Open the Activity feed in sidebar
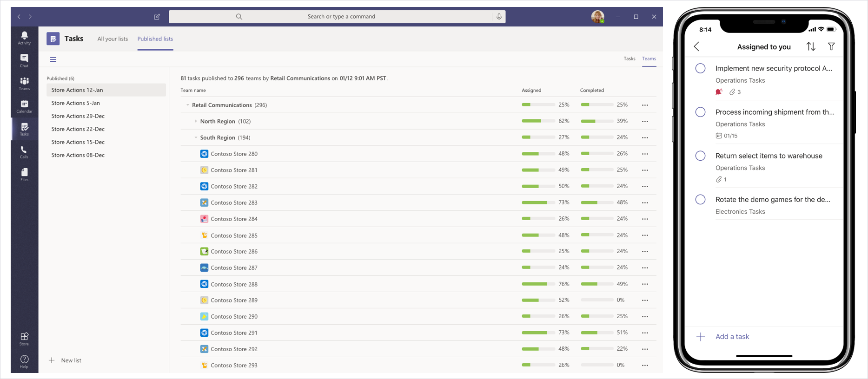Screen dimensions: 868x379 24,38
